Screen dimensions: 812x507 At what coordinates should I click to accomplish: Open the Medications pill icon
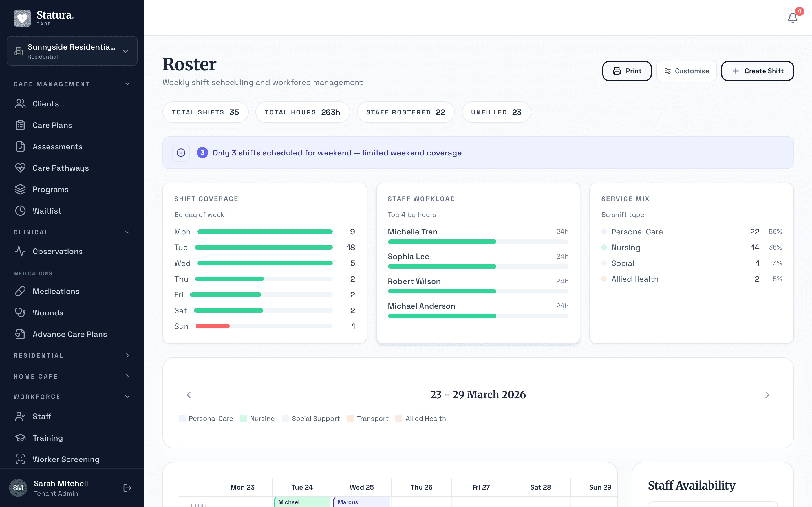click(x=20, y=292)
